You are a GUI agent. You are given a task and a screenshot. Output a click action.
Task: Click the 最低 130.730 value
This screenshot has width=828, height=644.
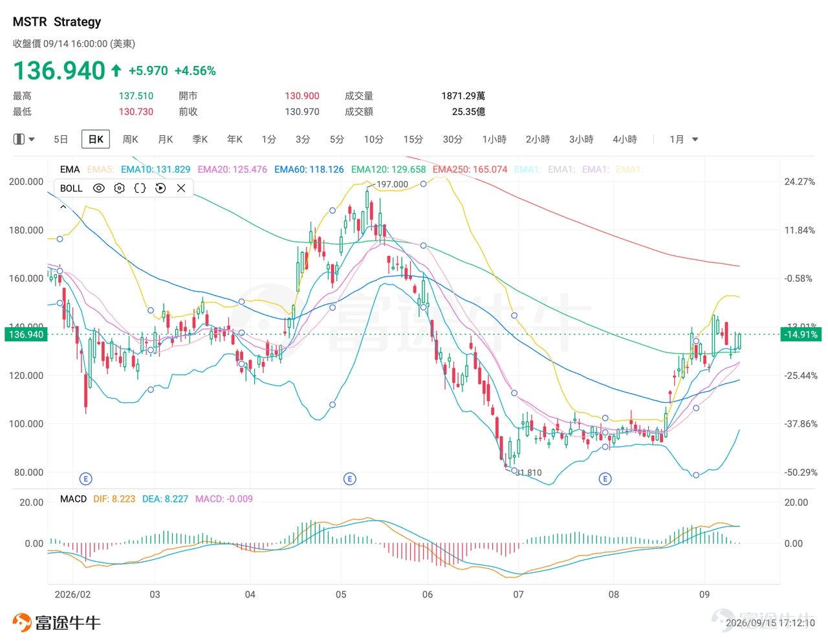pyautogui.click(x=136, y=111)
